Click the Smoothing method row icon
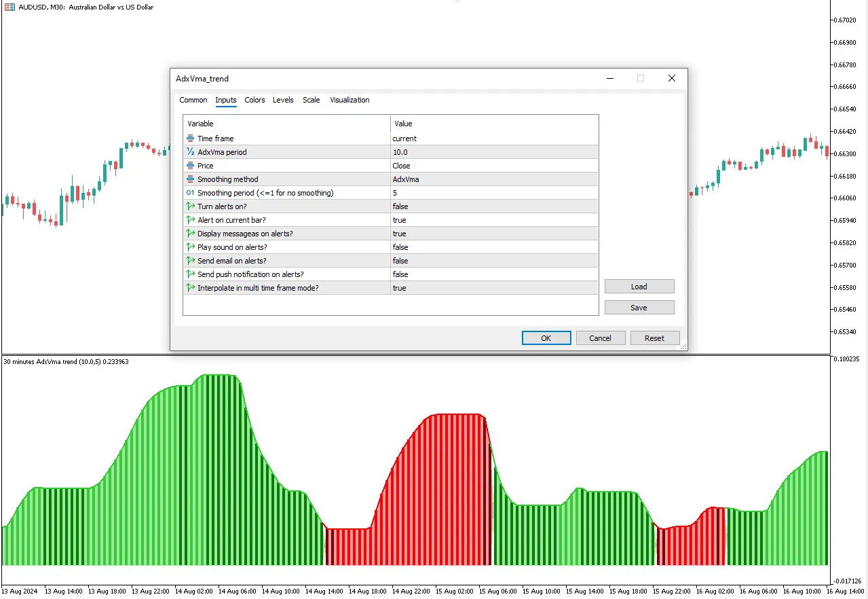 point(190,179)
